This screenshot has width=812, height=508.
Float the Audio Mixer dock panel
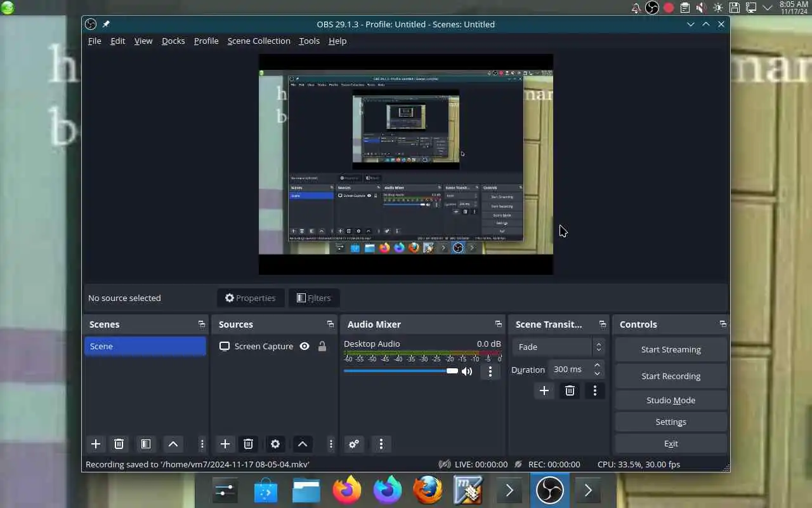click(x=499, y=324)
